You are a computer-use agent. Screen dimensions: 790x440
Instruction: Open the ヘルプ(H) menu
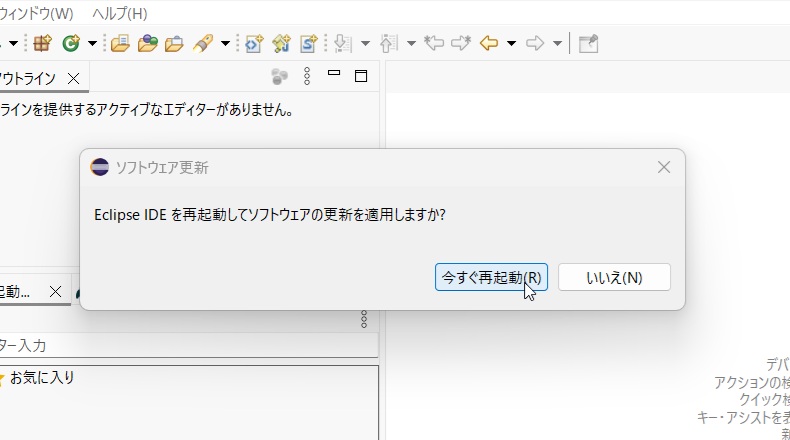click(x=119, y=14)
